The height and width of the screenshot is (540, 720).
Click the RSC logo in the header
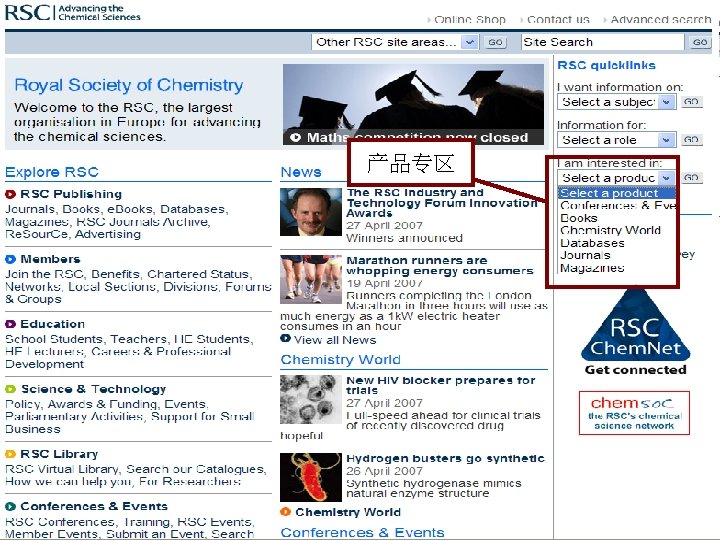[x=73, y=13]
